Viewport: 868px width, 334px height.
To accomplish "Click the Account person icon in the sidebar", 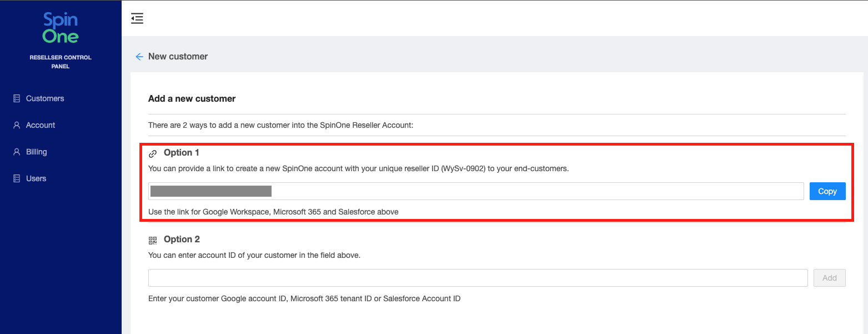I will pos(17,125).
